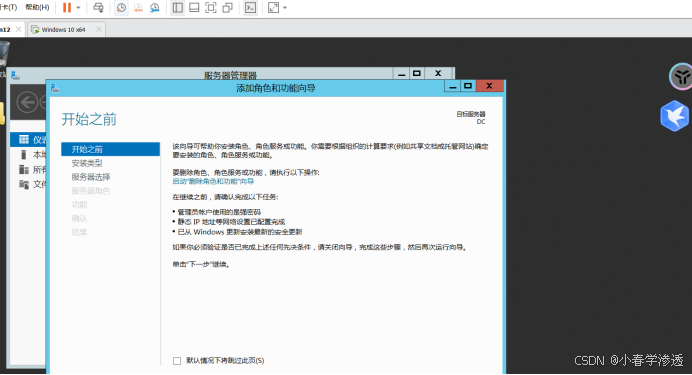
Task: Click the disabled 确认 step
Action: coord(79,218)
